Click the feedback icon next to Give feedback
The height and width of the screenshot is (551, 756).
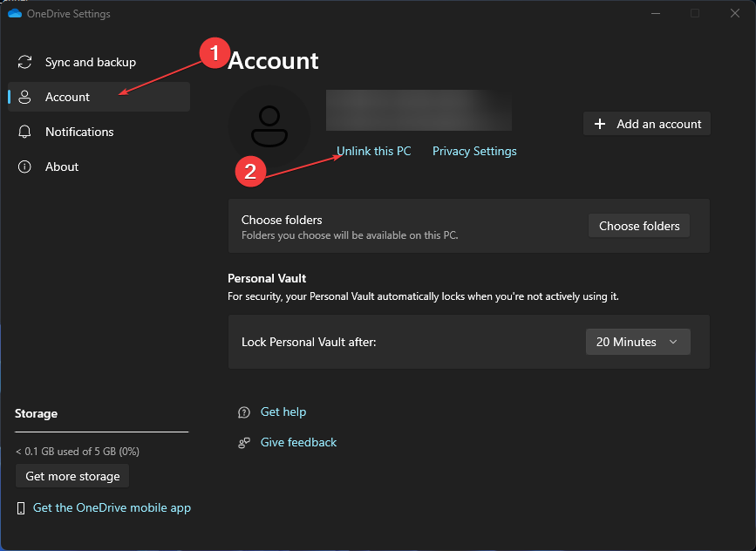pos(243,442)
